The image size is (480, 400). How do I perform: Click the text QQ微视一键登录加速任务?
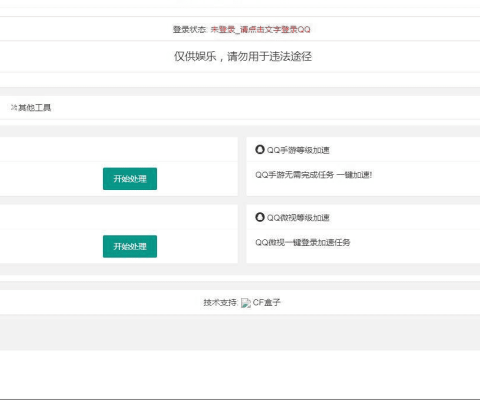303,242
